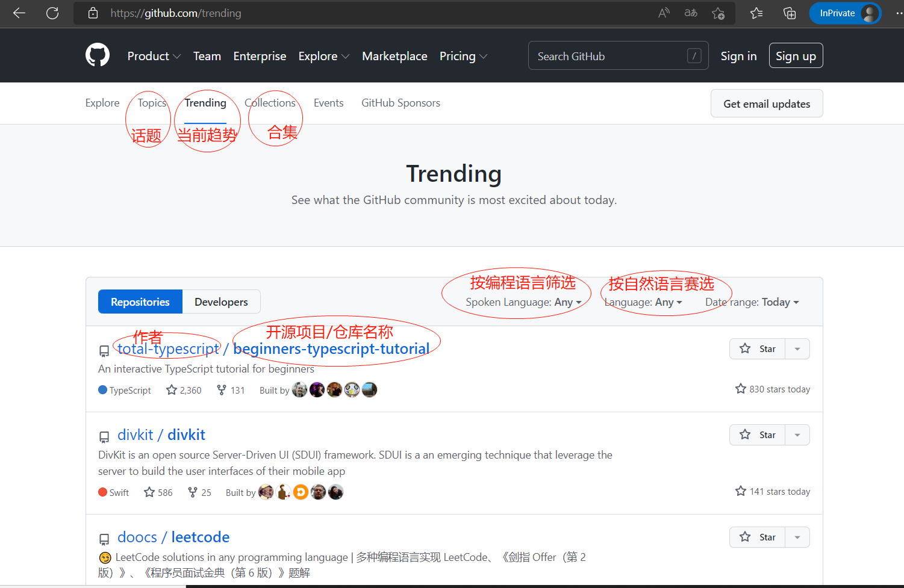The width and height of the screenshot is (904, 588).
Task: Open the browser Collections icon
Action: 789,13
